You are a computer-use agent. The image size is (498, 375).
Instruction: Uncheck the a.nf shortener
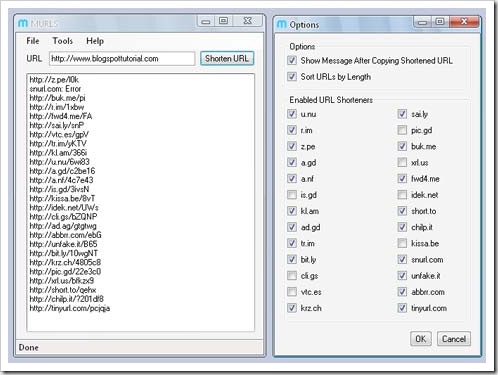292,179
